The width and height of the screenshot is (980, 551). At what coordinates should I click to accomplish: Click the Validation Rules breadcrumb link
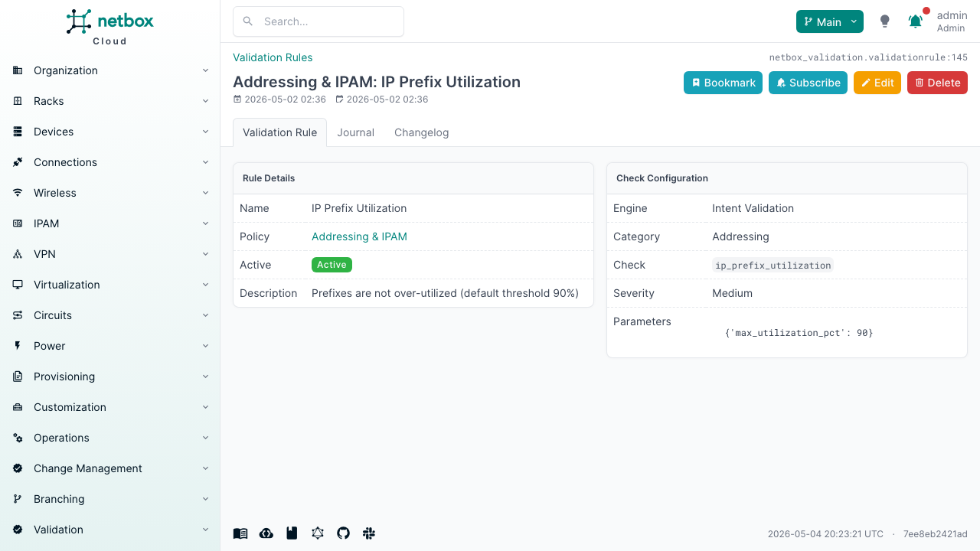click(273, 57)
